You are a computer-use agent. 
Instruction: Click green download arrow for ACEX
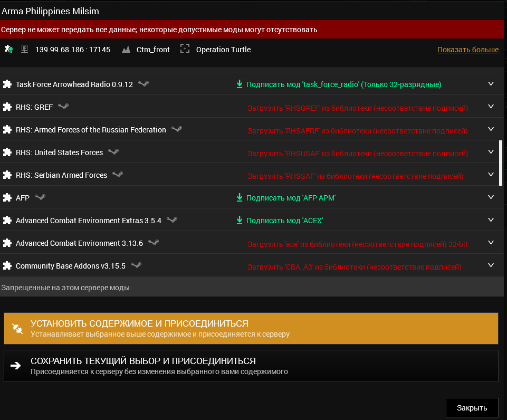click(240, 220)
